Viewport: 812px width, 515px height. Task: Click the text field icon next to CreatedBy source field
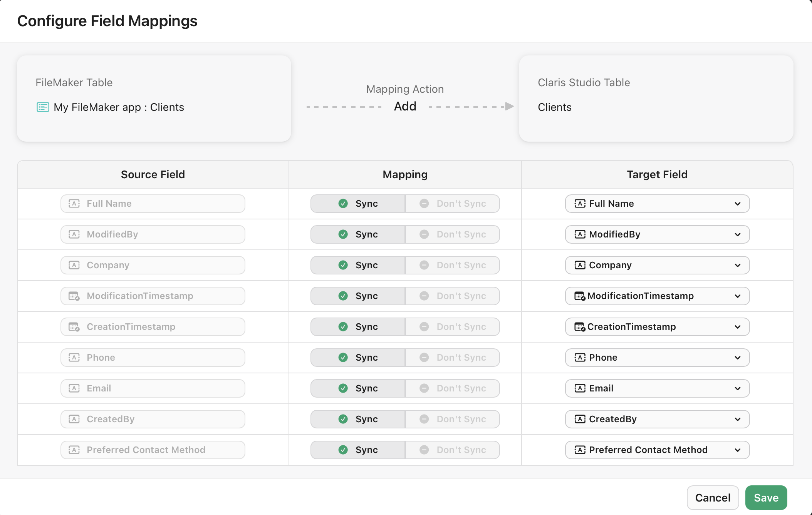click(x=74, y=419)
